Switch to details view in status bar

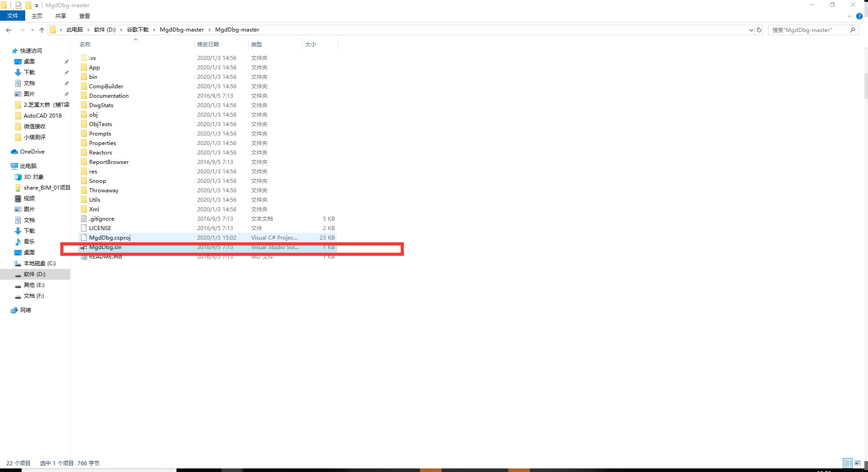click(848, 463)
